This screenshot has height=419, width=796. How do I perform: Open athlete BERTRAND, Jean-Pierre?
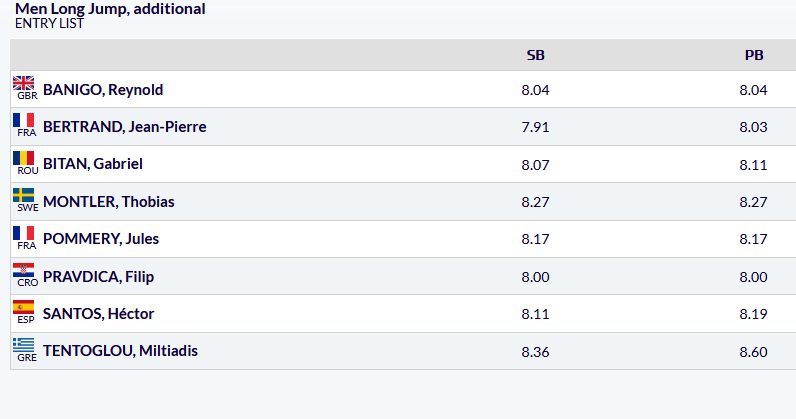[x=125, y=127]
